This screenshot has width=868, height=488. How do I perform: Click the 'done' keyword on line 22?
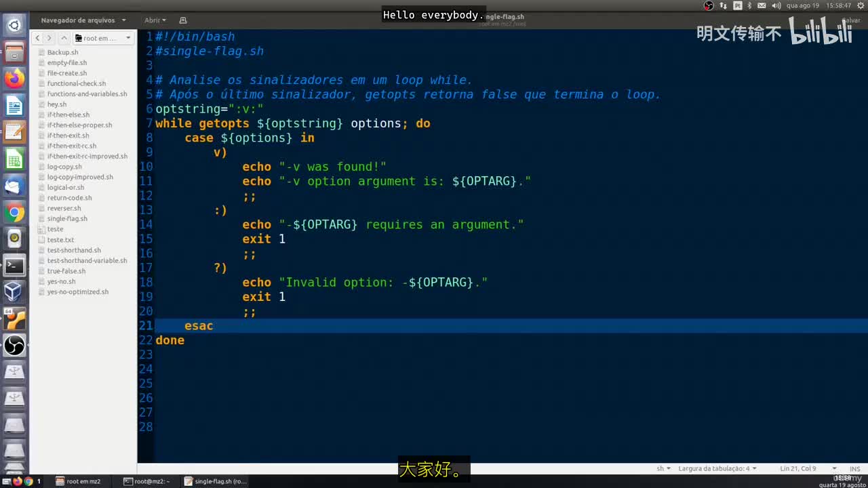point(170,340)
